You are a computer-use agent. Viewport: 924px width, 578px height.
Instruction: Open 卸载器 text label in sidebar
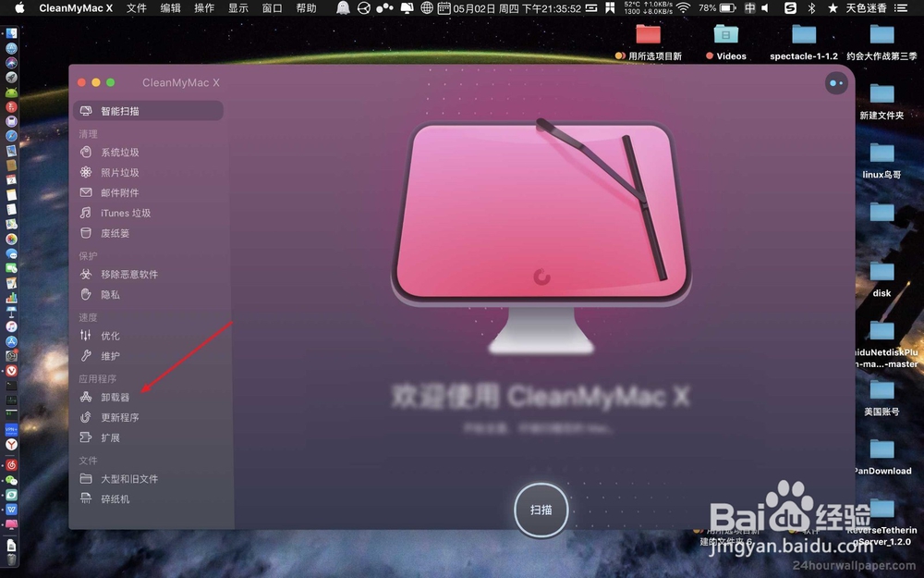coord(115,397)
